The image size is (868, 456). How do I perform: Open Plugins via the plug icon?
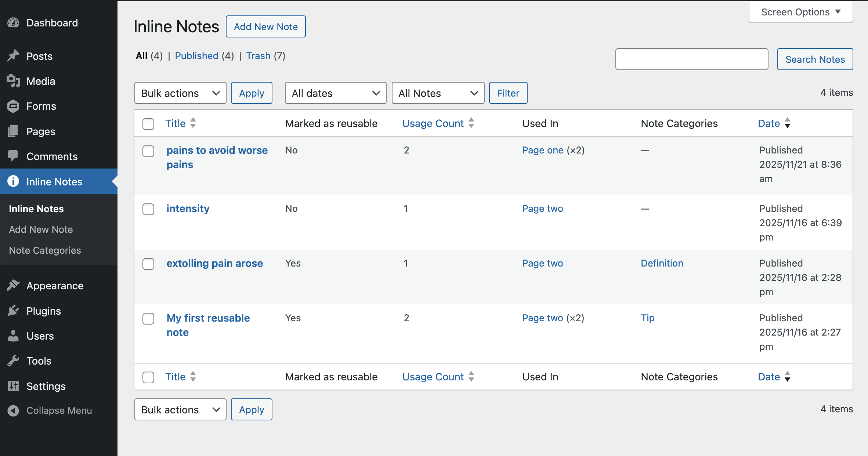point(14,310)
